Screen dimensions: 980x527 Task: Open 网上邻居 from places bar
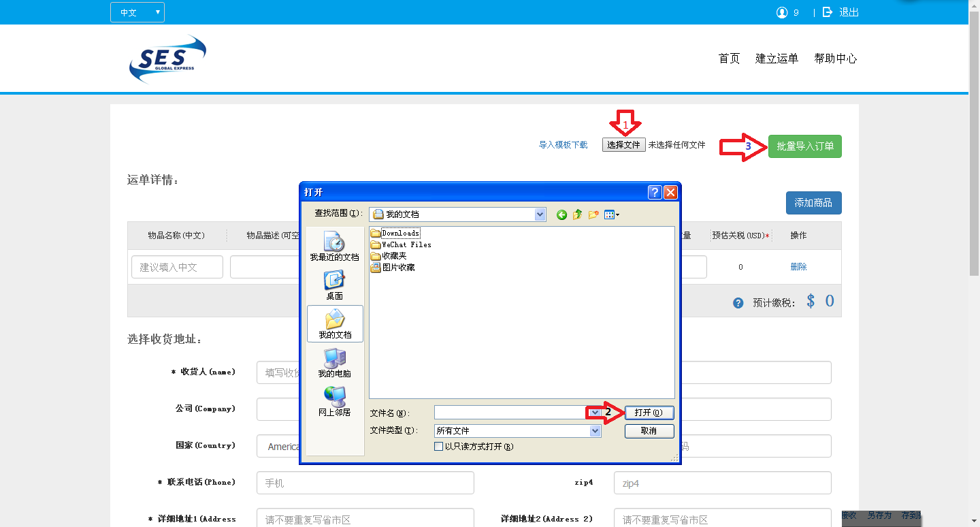point(334,402)
